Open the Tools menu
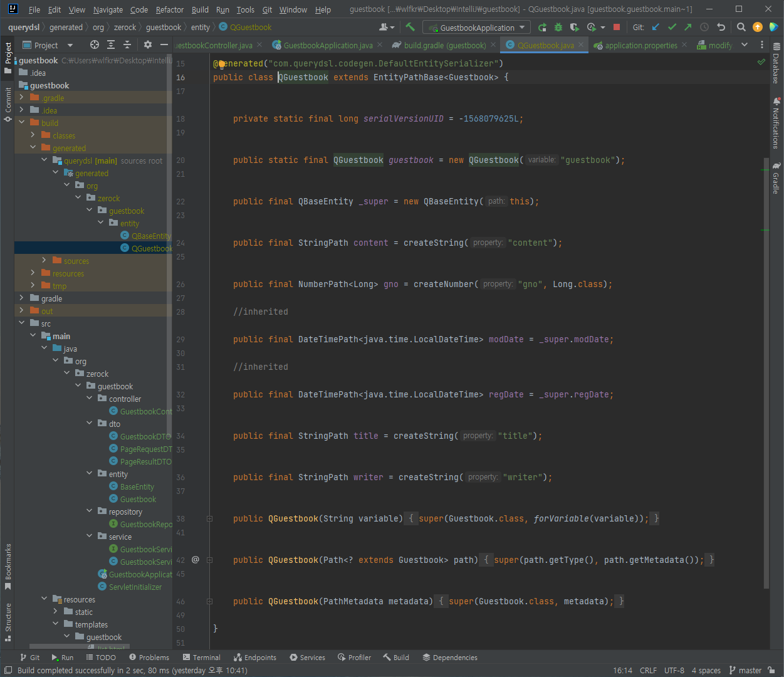This screenshot has height=677, width=784. [246, 9]
